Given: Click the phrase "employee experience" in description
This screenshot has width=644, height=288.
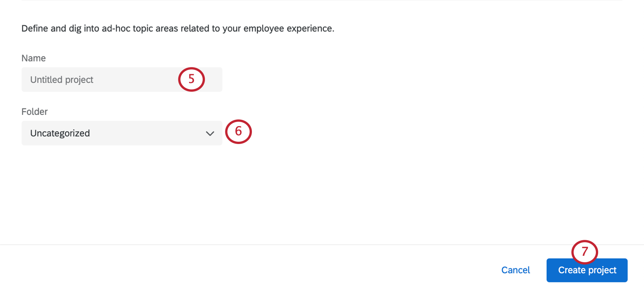Looking at the screenshot, I should point(288,28).
